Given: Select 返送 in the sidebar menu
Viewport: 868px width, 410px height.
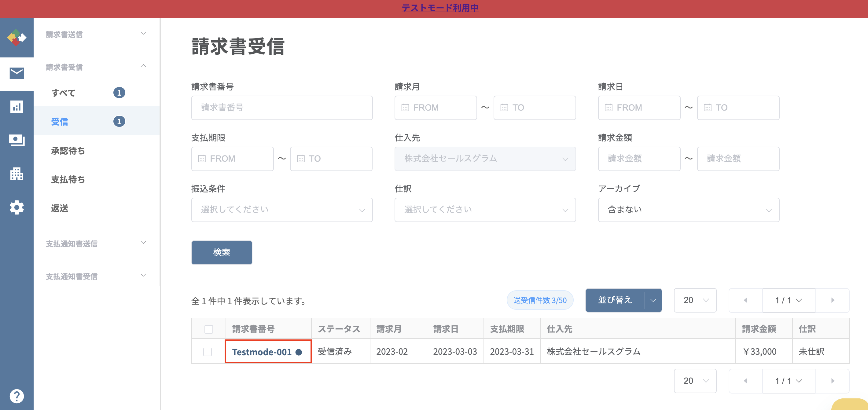Looking at the screenshot, I should (x=97, y=208).
